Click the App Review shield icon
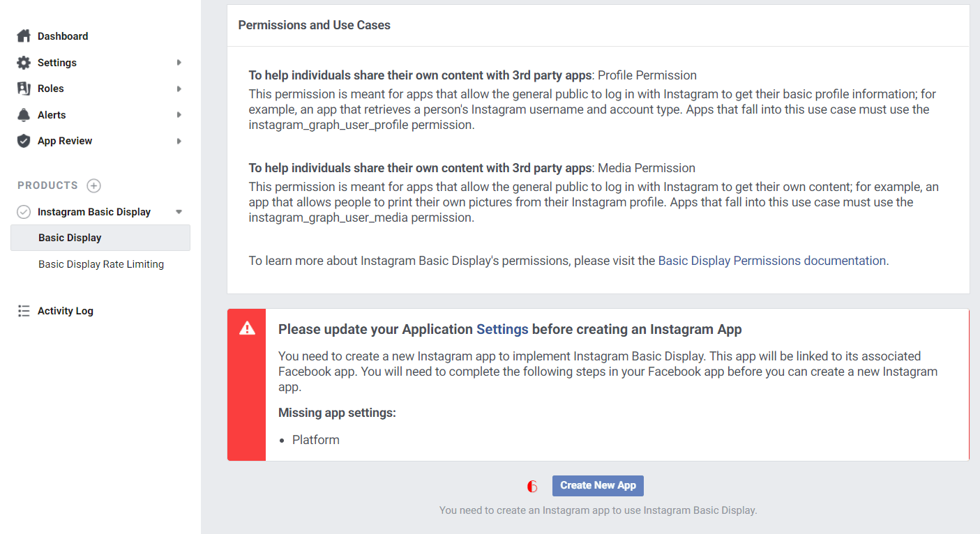Viewport: 980px width, 534px height. tap(24, 141)
